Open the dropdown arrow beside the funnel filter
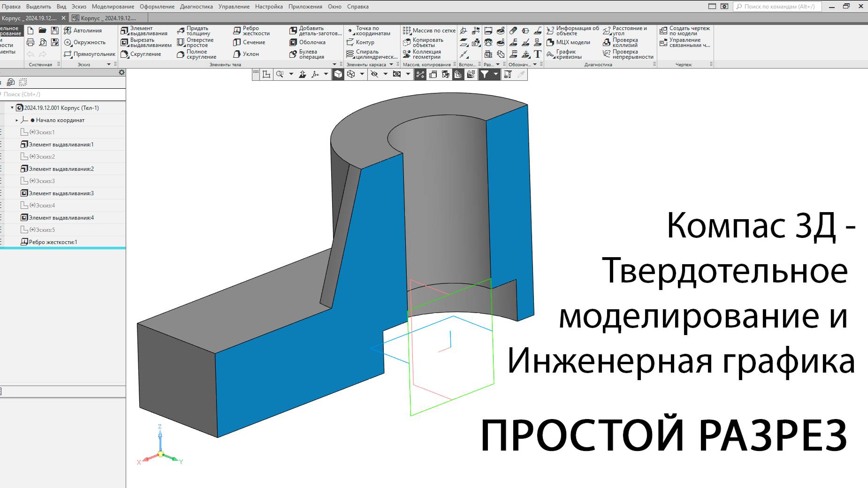This screenshot has width=868, height=488. click(x=495, y=74)
